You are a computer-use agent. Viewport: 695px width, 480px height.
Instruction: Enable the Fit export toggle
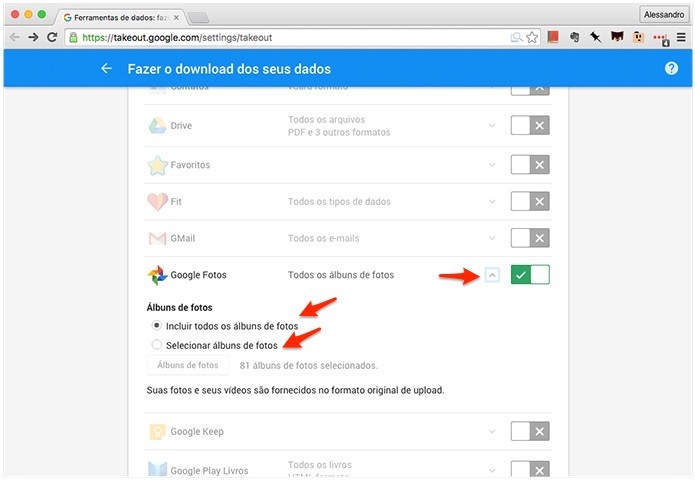[x=530, y=201]
